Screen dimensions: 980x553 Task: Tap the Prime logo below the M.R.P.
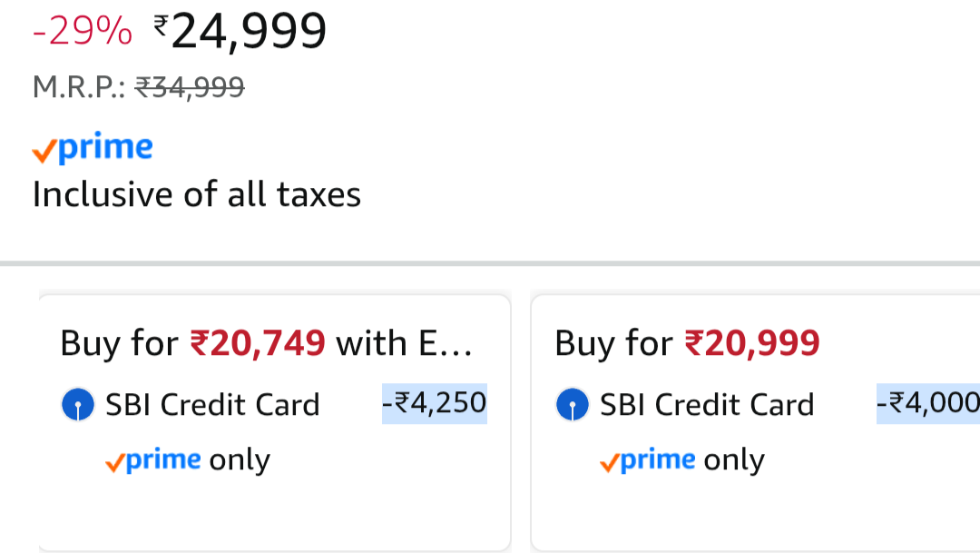[x=93, y=149]
